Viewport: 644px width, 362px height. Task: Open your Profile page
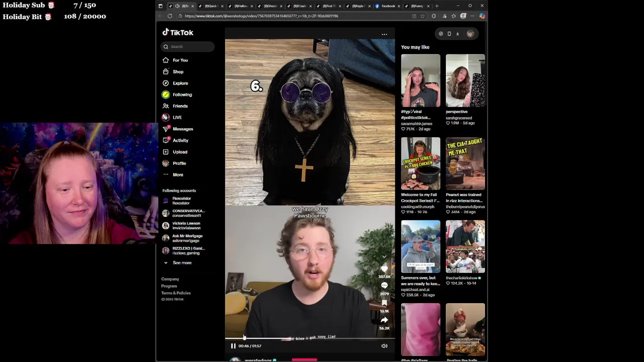click(174, 163)
